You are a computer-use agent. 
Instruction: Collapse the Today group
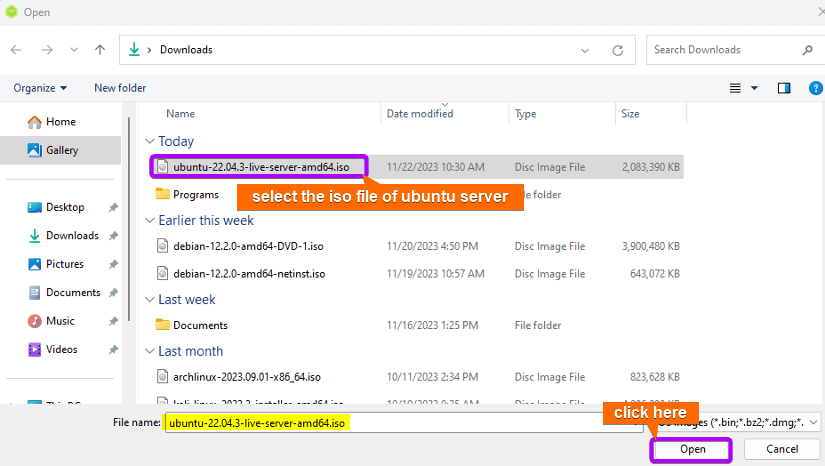click(x=149, y=141)
